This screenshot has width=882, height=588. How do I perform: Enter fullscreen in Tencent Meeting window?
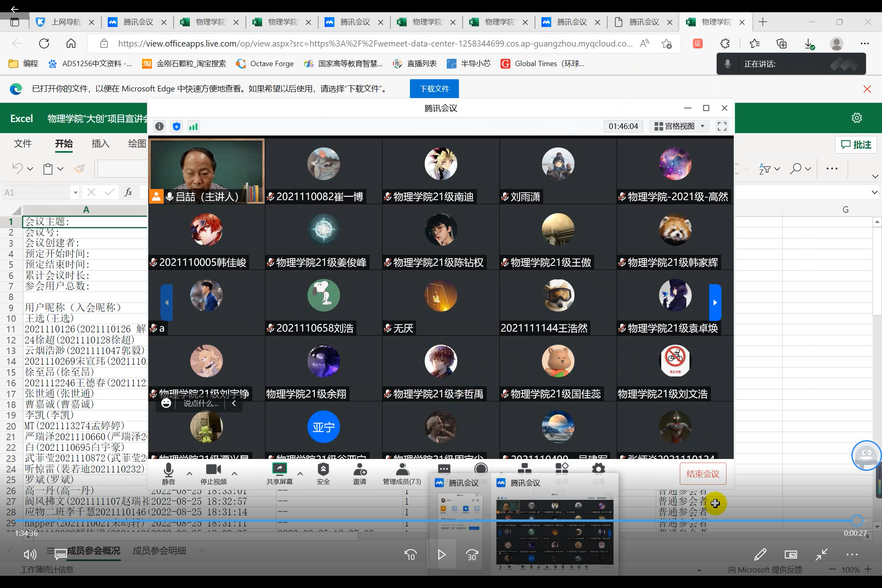click(x=722, y=126)
